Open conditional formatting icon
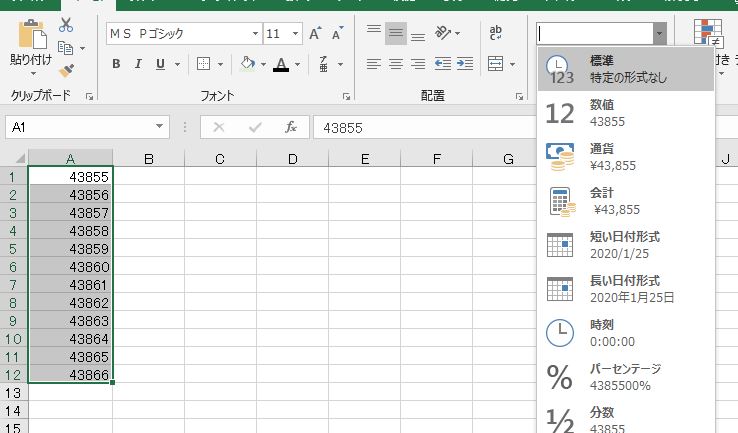Viewport: 738px width, 433px height. [x=708, y=33]
